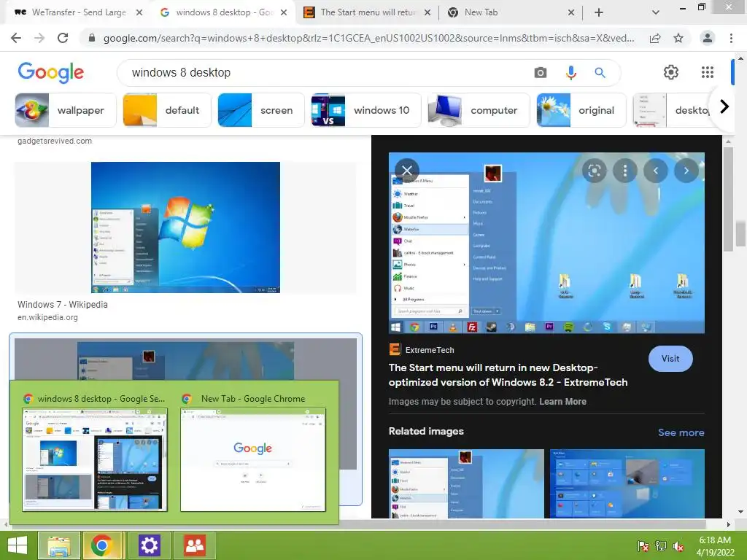Start voice search with microphone icon

coord(570,72)
